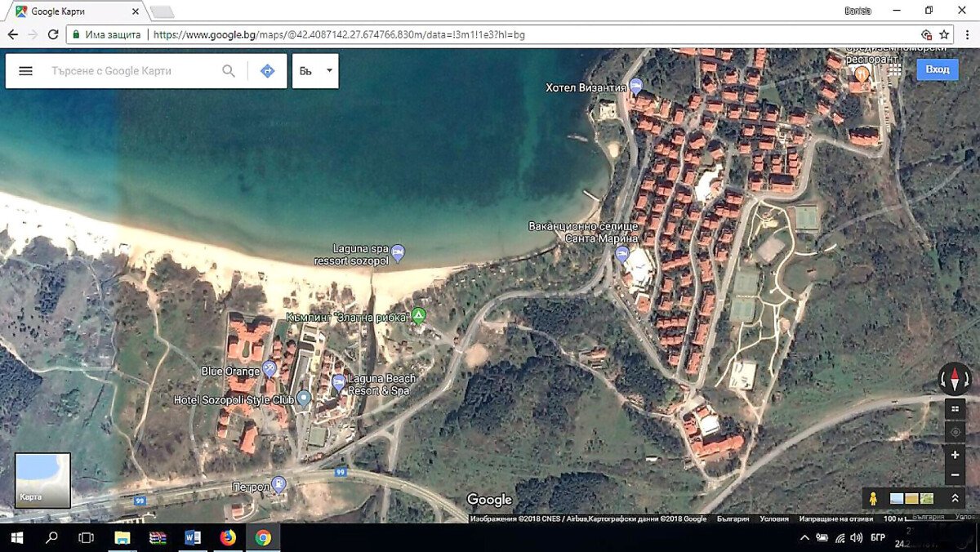Image resolution: width=980 pixels, height=552 pixels.
Task: Toggle the tilt 3D view button
Action: click(955, 407)
